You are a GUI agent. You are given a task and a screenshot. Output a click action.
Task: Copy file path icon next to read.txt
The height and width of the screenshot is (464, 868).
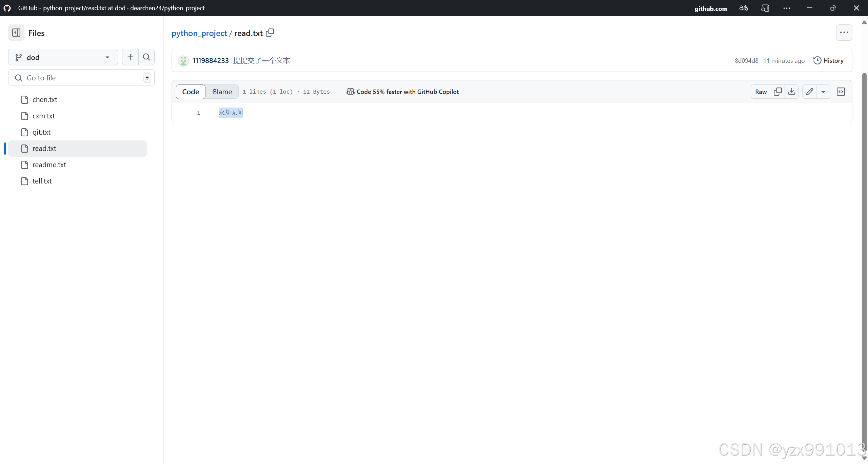tap(270, 33)
